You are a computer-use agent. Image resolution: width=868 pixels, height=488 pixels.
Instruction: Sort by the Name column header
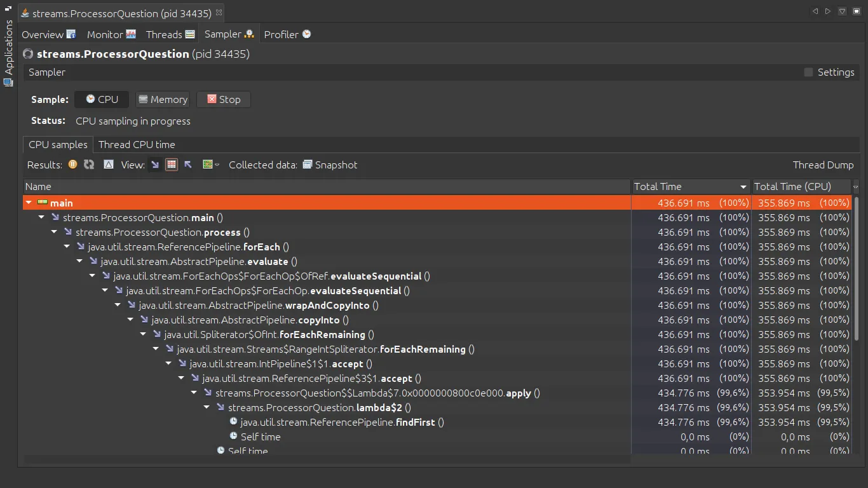pyautogui.click(x=327, y=187)
